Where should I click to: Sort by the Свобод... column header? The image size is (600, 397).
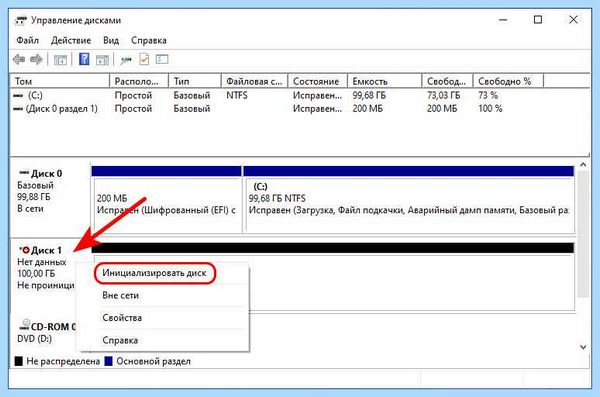pyautogui.click(x=448, y=81)
